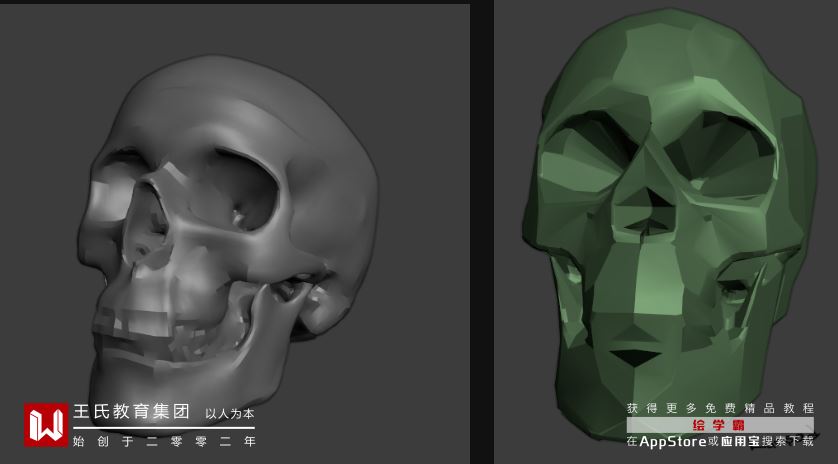Click the text "王氏教育集团"
Image resolution: width=838 pixels, height=464 pixels.
pos(131,412)
